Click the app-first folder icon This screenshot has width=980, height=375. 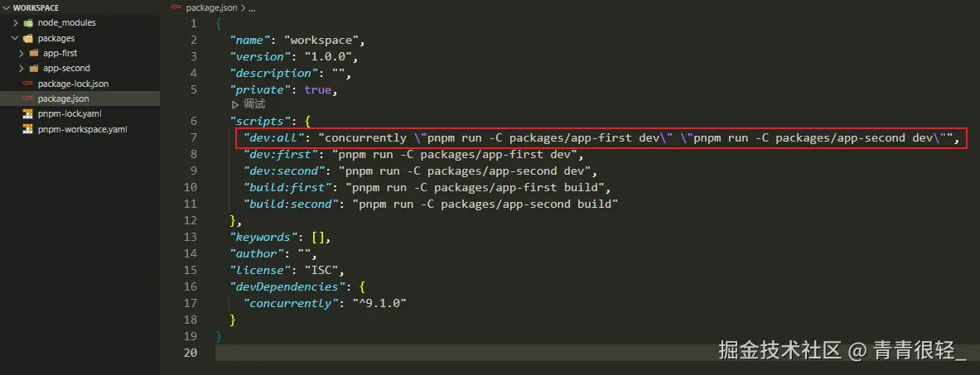[x=34, y=53]
